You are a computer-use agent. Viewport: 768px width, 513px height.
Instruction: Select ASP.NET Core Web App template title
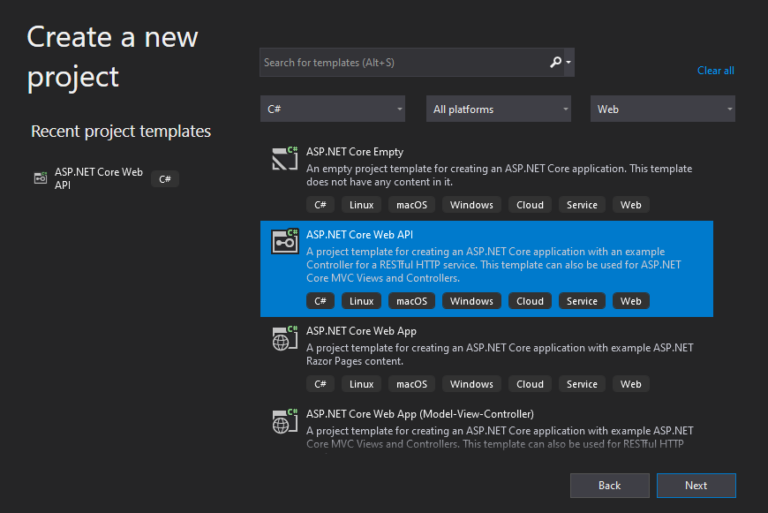(x=361, y=331)
